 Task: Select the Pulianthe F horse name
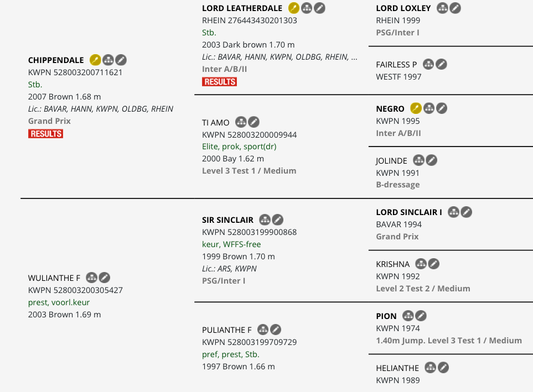[227, 330]
